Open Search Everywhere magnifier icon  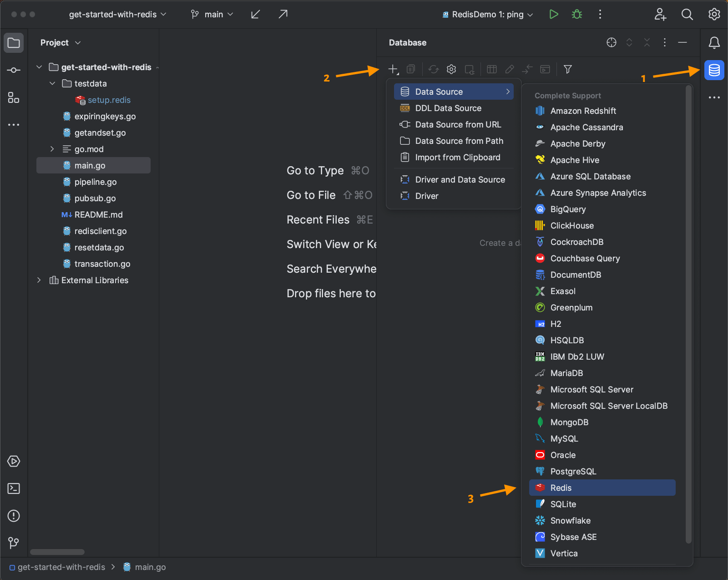[687, 14]
